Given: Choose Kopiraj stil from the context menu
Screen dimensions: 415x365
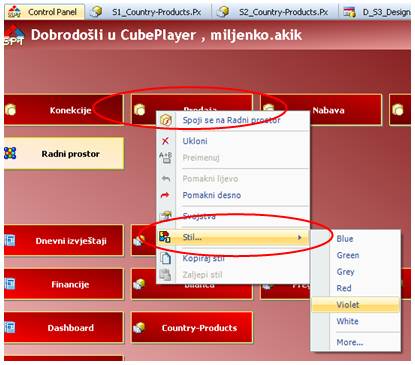Looking at the screenshot, I should pos(233,258).
